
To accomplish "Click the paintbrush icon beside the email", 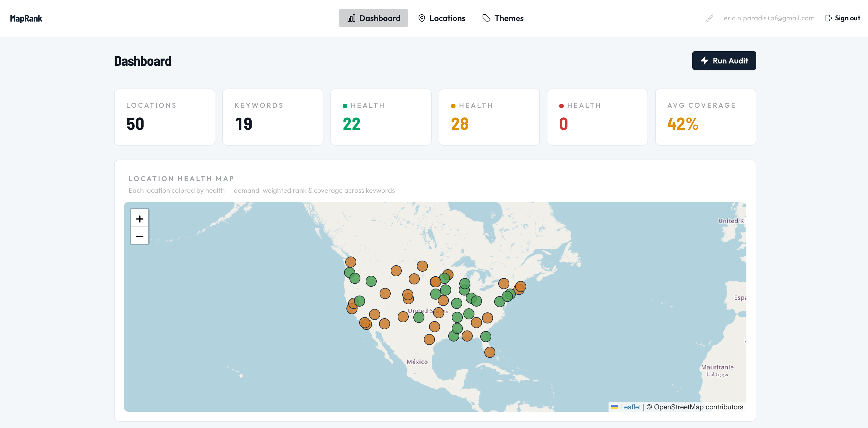I will (x=710, y=18).
